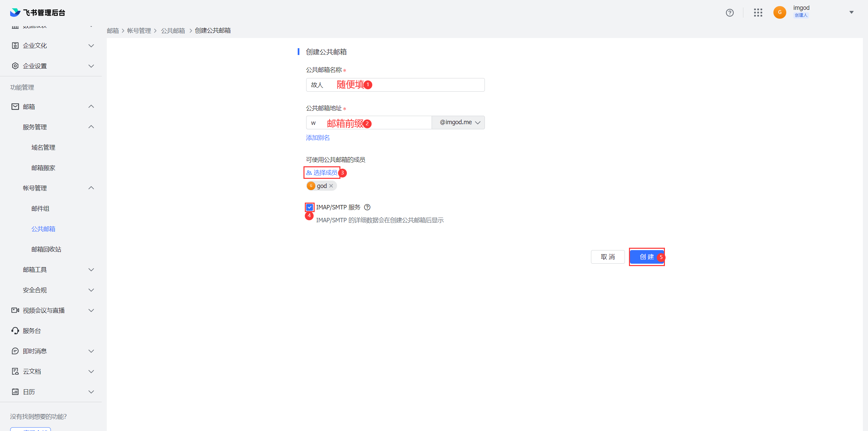Remove the god member tag
Viewport: 868px width, 431px height.
click(x=331, y=186)
